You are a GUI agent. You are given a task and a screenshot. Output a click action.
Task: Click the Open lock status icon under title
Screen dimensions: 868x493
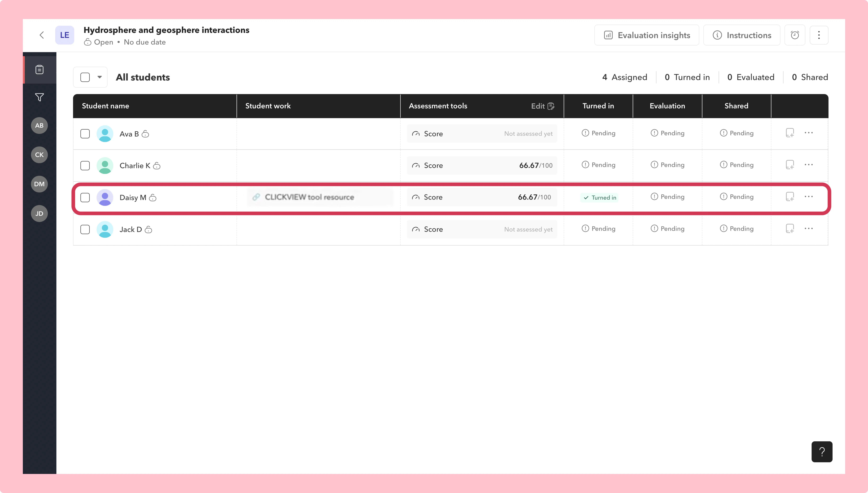[88, 42]
